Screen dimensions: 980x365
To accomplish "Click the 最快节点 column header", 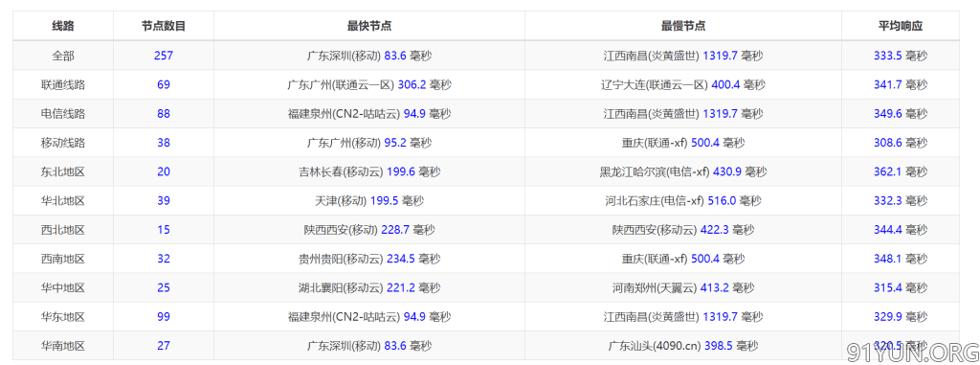I will click(369, 26).
